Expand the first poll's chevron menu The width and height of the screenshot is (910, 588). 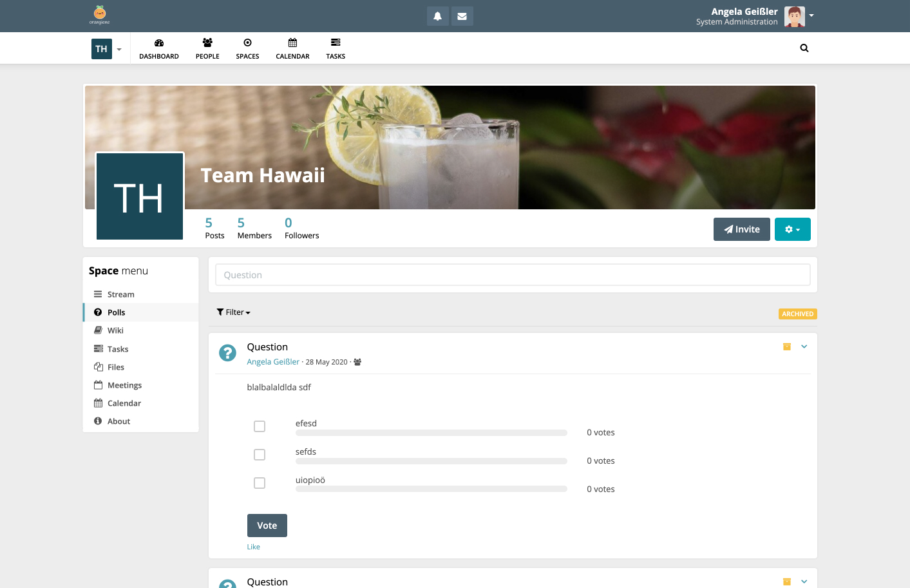point(804,346)
